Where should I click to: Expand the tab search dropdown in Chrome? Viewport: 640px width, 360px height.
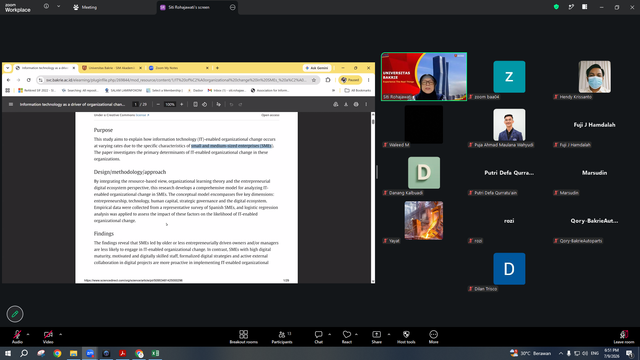point(7,68)
